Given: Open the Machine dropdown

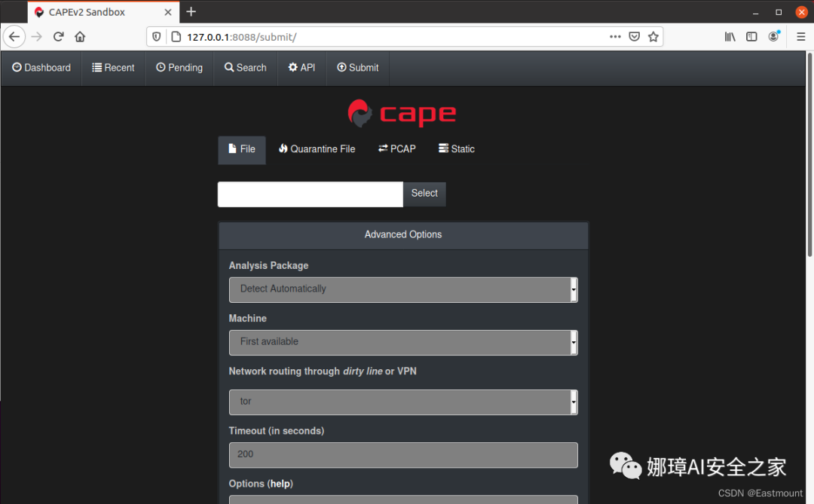Looking at the screenshot, I should coord(403,343).
